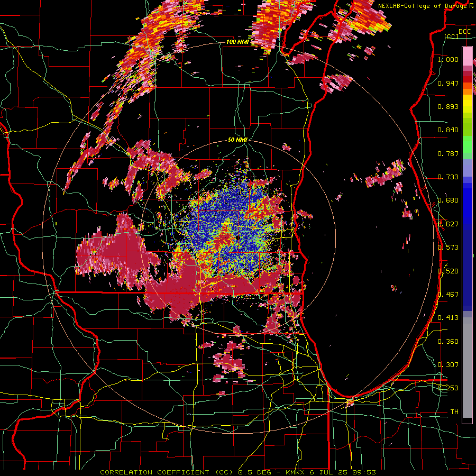Image resolution: width=476 pixels, height=476 pixels.
Task: Click the black radar site dot at center
Action: click(237, 237)
